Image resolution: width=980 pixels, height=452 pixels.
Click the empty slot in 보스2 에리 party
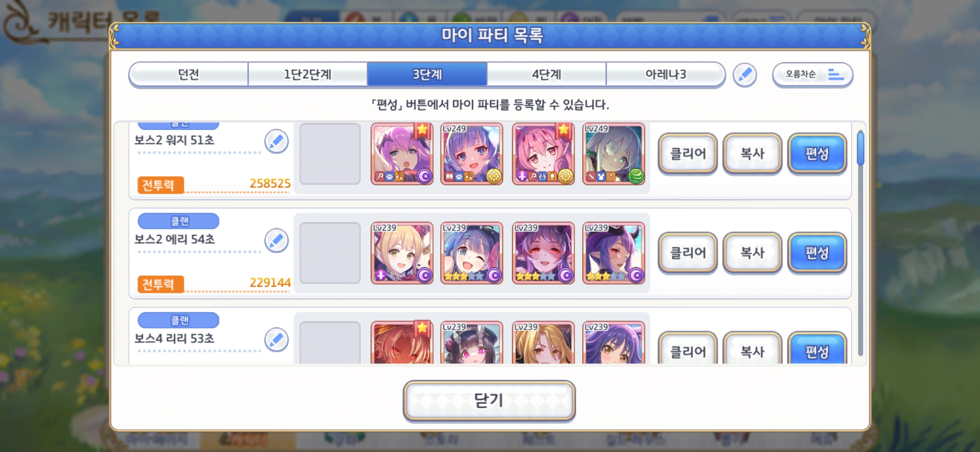click(330, 253)
